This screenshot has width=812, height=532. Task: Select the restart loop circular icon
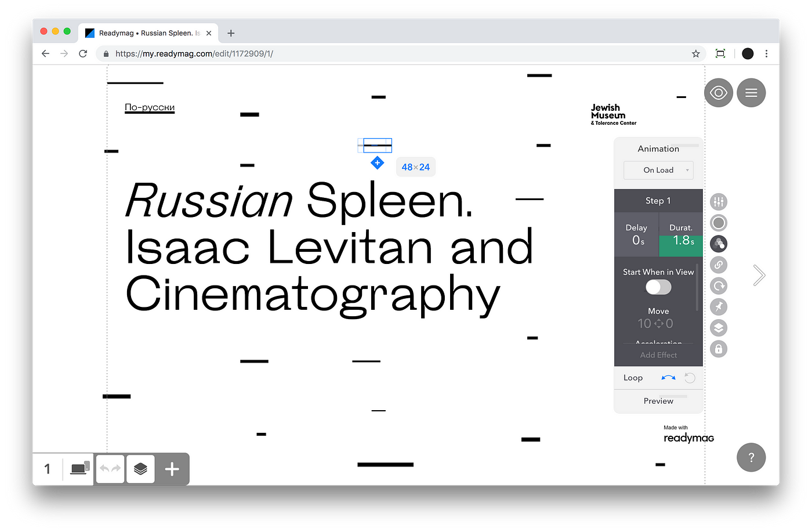click(x=690, y=378)
